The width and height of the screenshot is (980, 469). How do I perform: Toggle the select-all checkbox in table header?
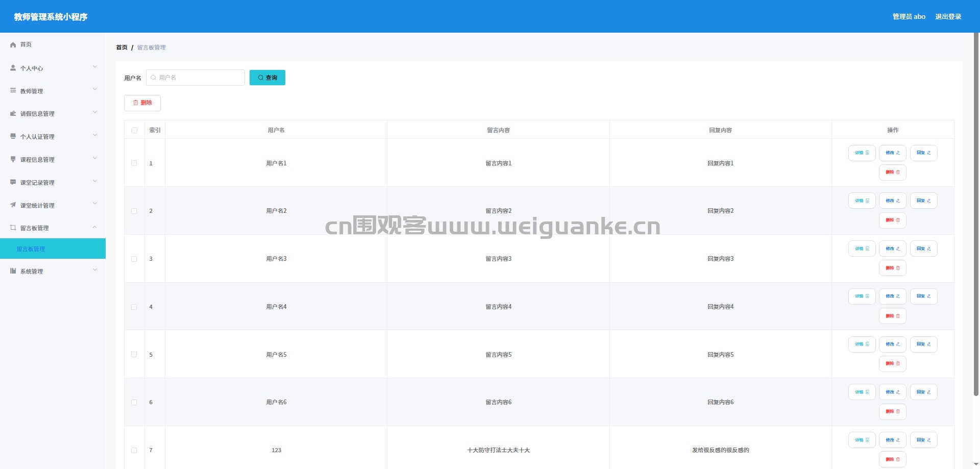pyautogui.click(x=134, y=130)
